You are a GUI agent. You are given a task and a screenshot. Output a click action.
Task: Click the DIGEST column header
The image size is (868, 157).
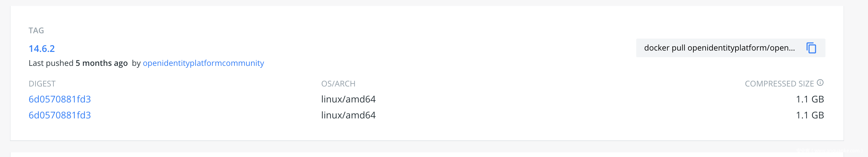tap(42, 84)
